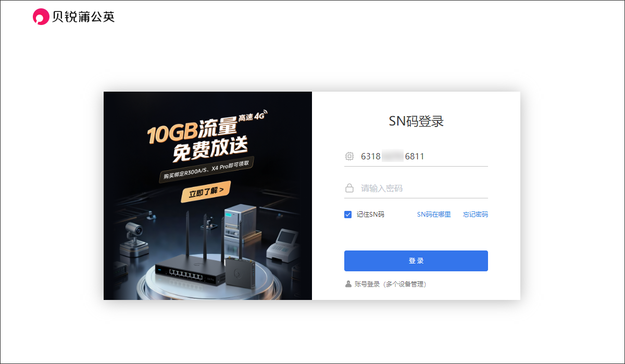This screenshot has width=625, height=364.
Task: Click the chip icon beside SN code field
Action: click(x=349, y=156)
